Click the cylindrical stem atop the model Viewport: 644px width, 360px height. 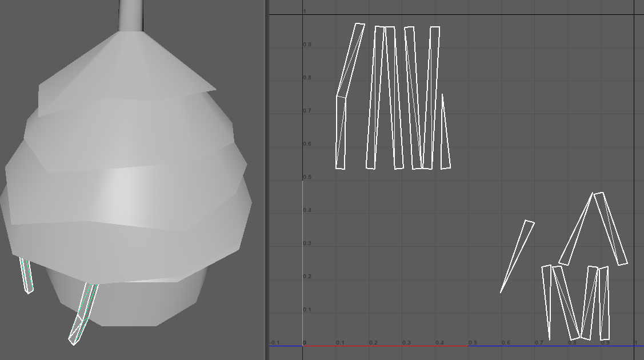[131, 15]
